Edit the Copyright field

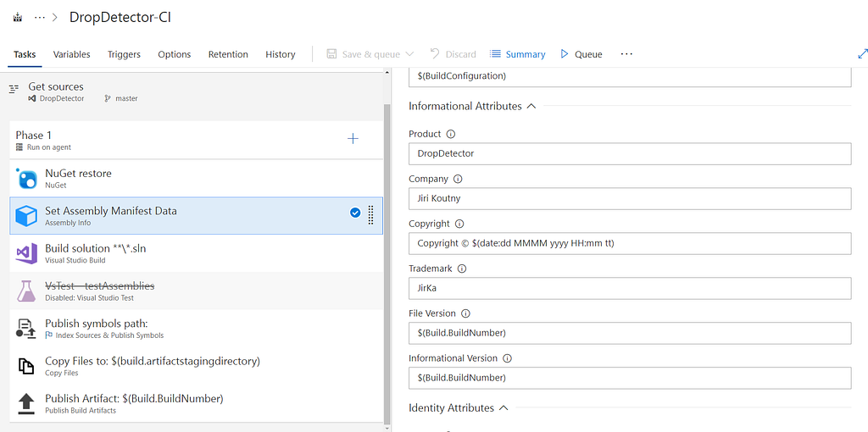[630, 243]
